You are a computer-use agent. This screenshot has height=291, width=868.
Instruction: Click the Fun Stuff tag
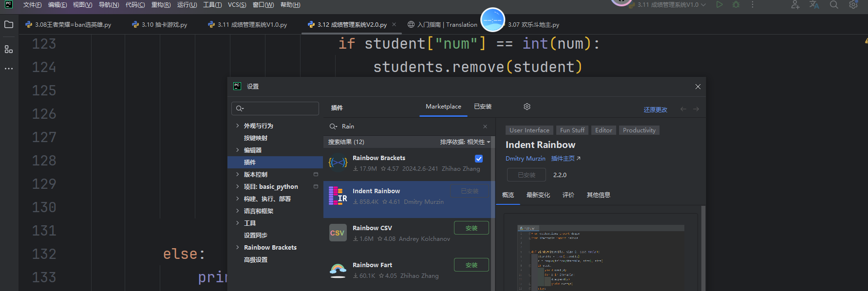pyautogui.click(x=572, y=130)
